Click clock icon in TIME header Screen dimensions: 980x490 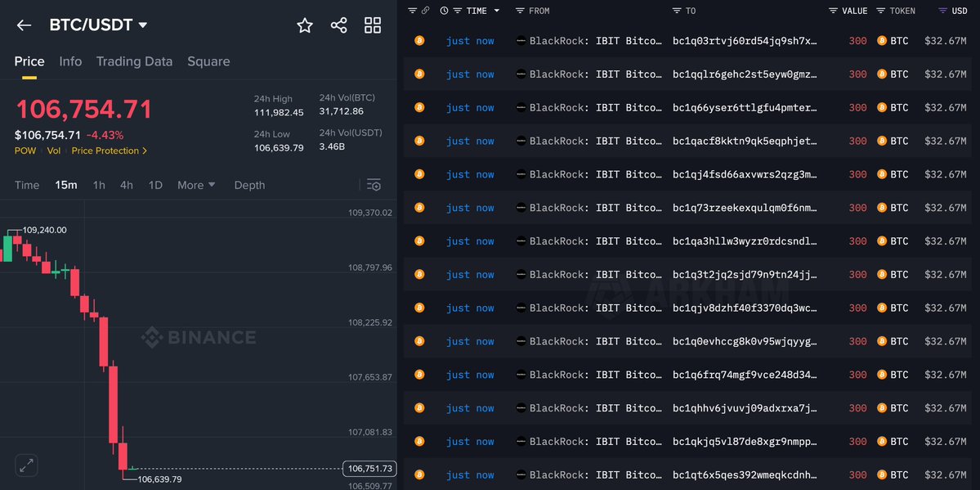tap(444, 11)
